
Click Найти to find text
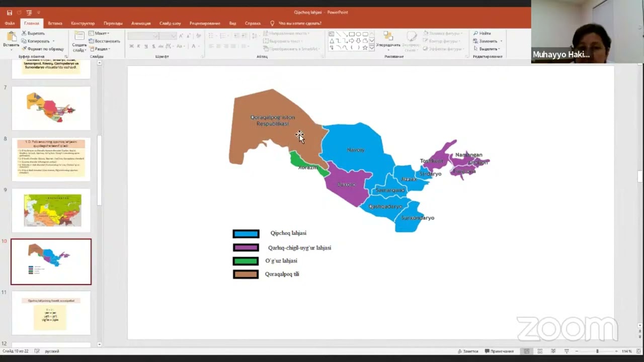point(482,33)
